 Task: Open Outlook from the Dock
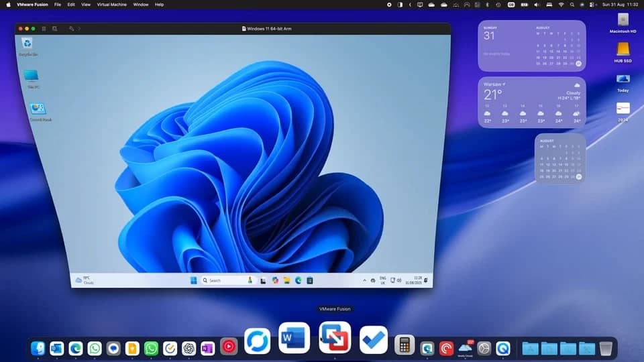56,348
